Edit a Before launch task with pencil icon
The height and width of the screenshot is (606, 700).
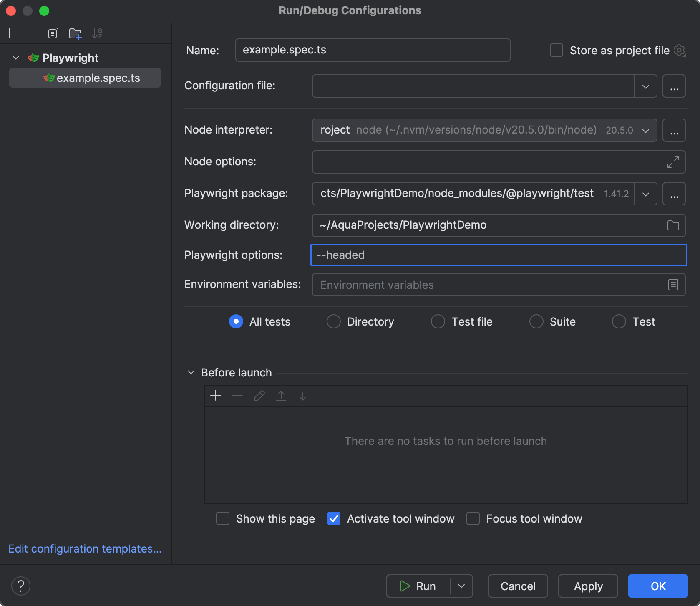[x=259, y=395]
